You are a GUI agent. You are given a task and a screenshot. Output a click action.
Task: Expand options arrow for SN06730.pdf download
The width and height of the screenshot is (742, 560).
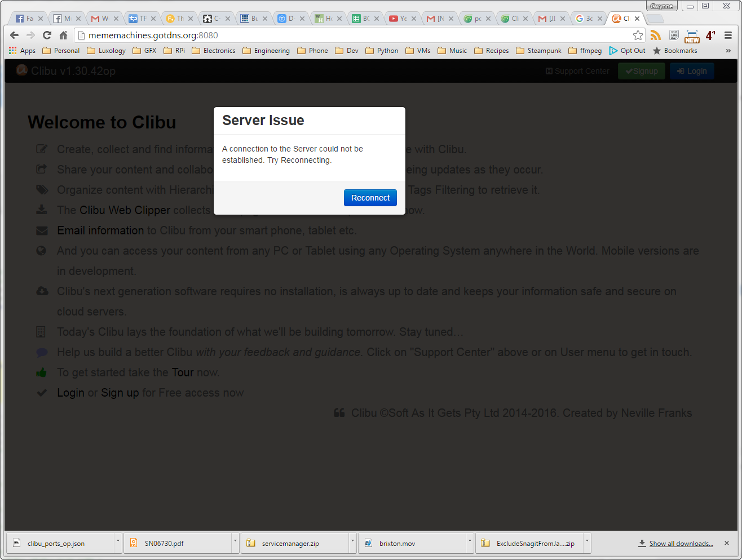[x=235, y=543]
